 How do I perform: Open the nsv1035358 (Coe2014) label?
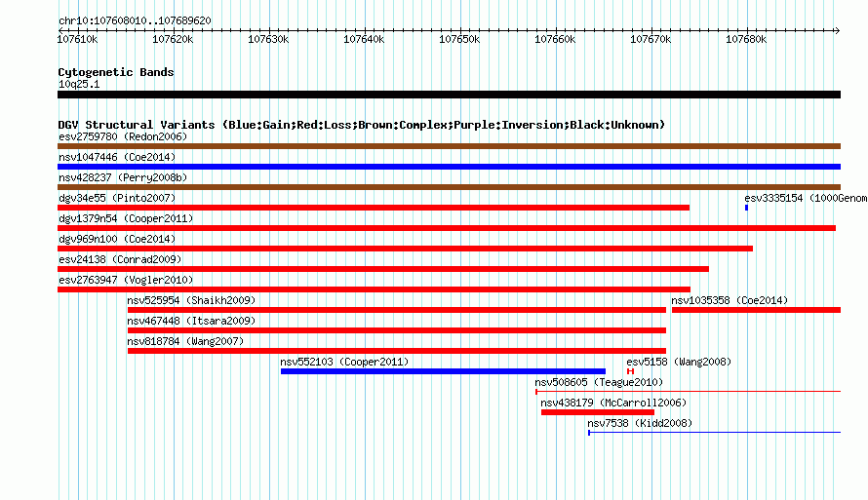point(730,300)
